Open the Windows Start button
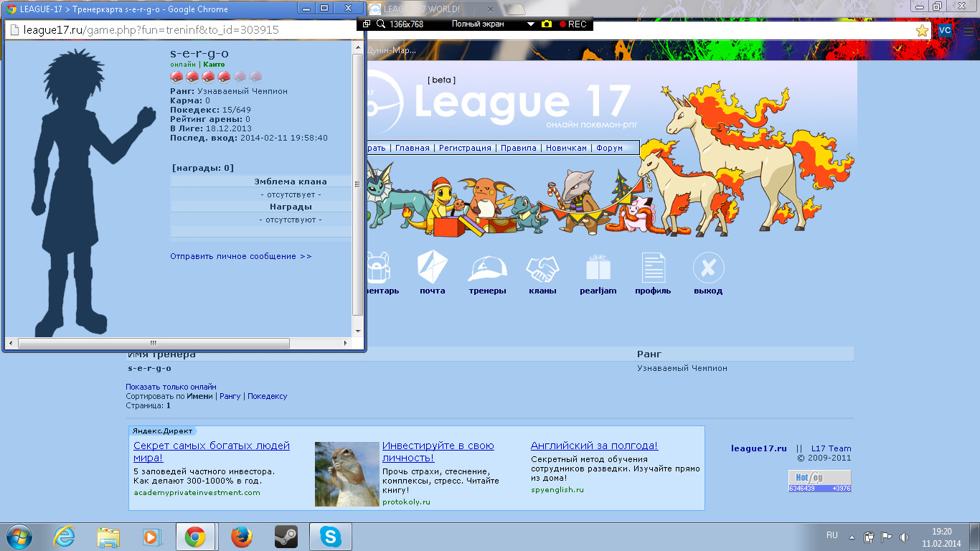 (19, 536)
